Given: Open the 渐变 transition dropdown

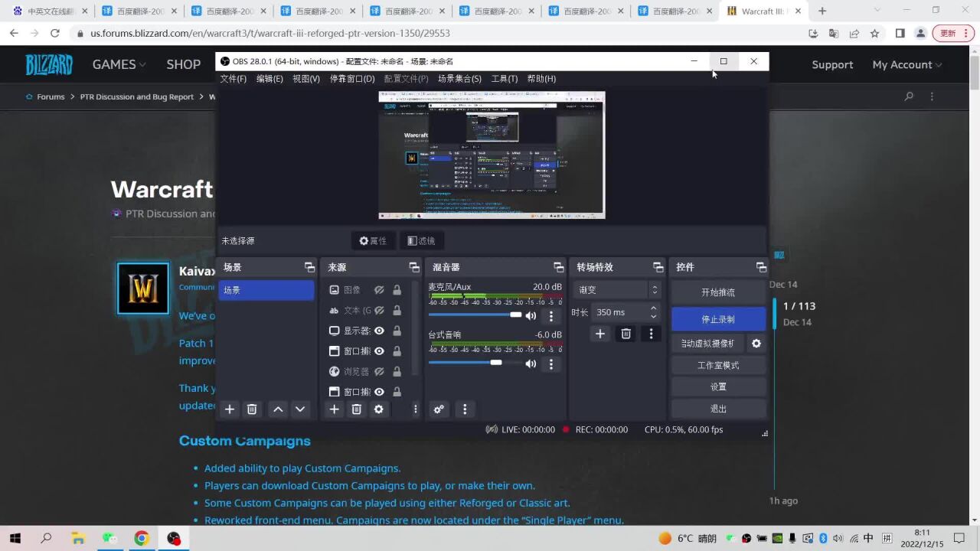Looking at the screenshot, I should pyautogui.click(x=616, y=290).
